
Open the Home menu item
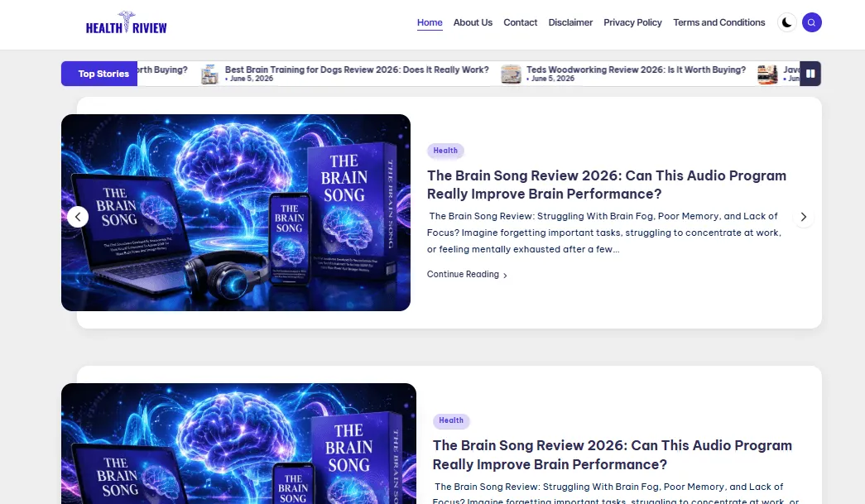(x=430, y=22)
